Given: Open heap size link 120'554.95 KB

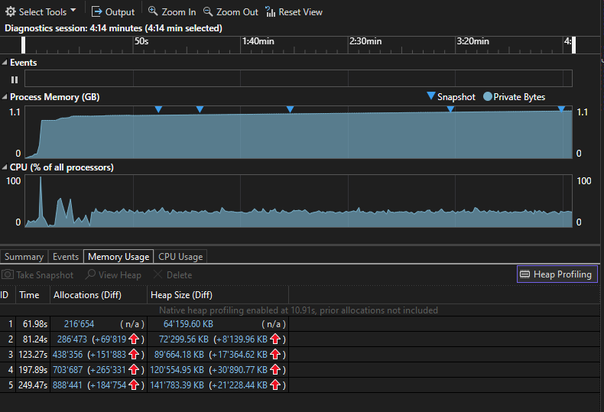Looking at the screenshot, I should tap(177, 370).
